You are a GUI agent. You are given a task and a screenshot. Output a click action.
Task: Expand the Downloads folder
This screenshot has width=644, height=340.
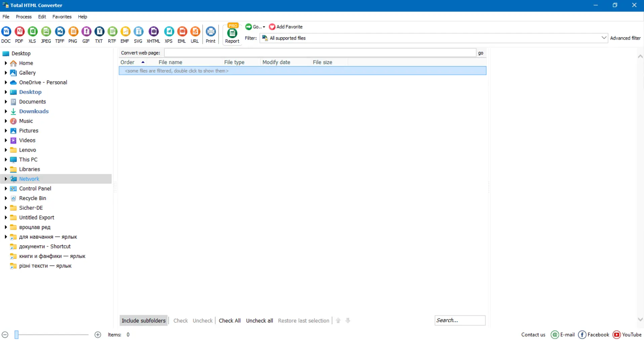(x=5, y=111)
